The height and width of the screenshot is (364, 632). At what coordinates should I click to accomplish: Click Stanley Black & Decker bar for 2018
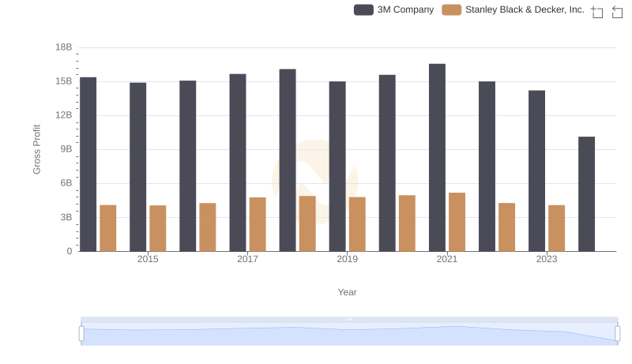tap(307, 224)
